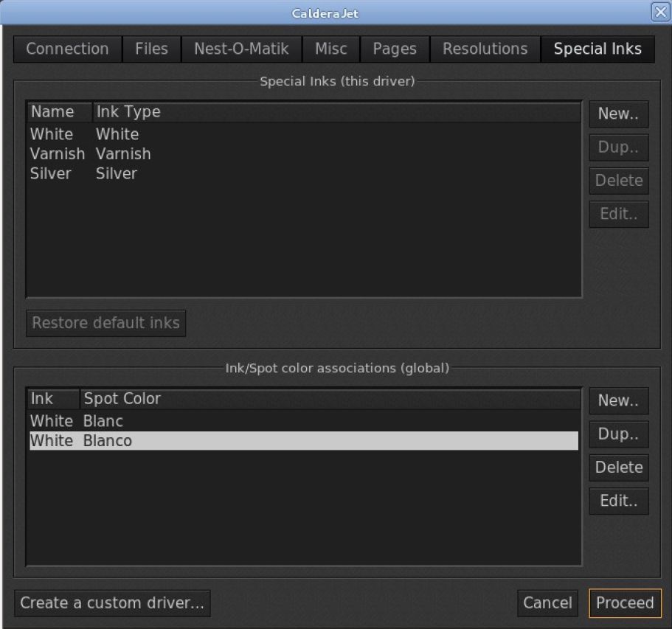Click Create a custom driver...
672x629 pixels.
coord(112,603)
